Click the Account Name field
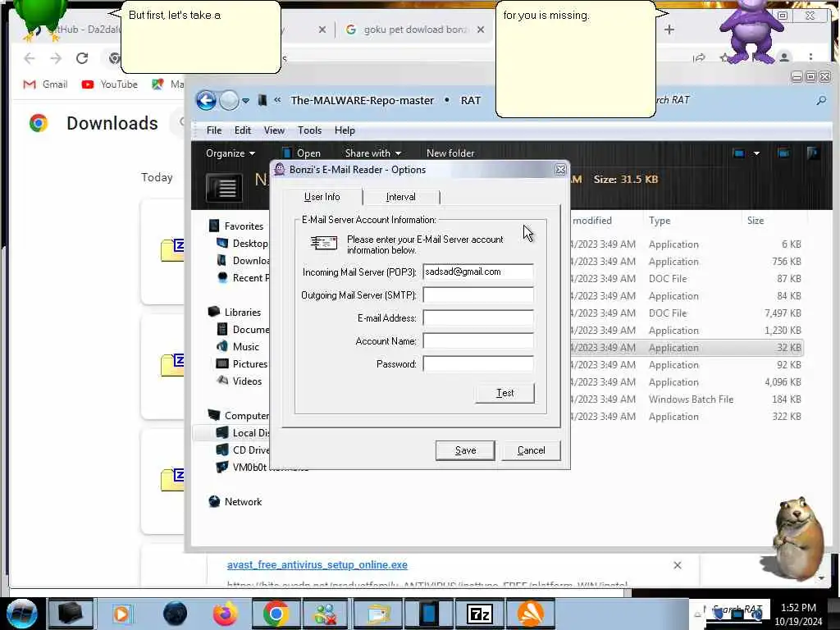This screenshot has width=840, height=630. click(x=478, y=340)
